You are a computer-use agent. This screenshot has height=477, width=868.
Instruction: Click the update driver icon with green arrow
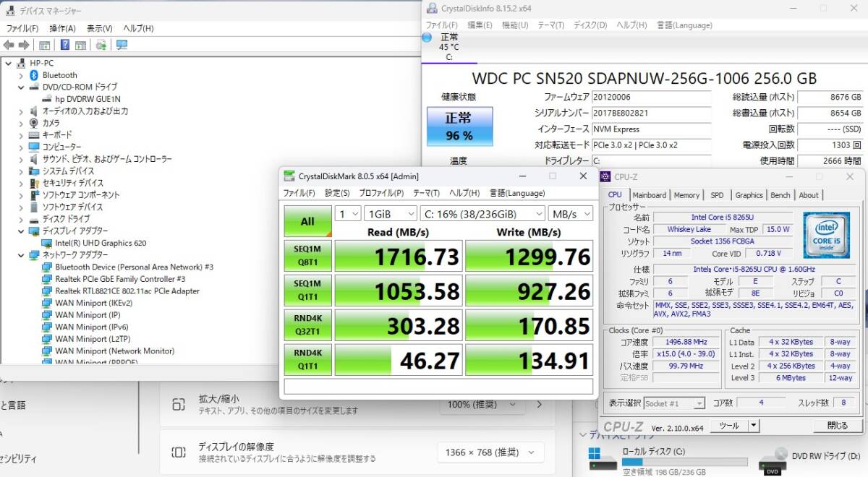click(101, 45)
